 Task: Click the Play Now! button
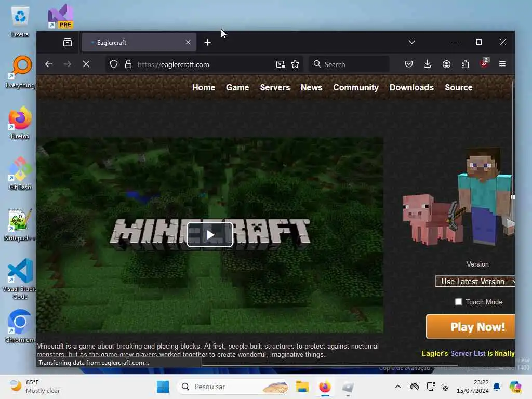pyautogui.click(x=471, y=327)
